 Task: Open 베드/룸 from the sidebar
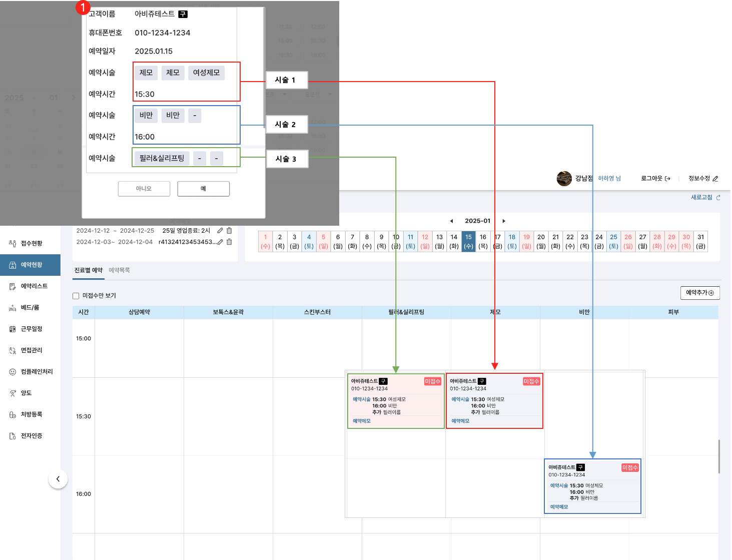pyautogui.click(x=30, y=307)
